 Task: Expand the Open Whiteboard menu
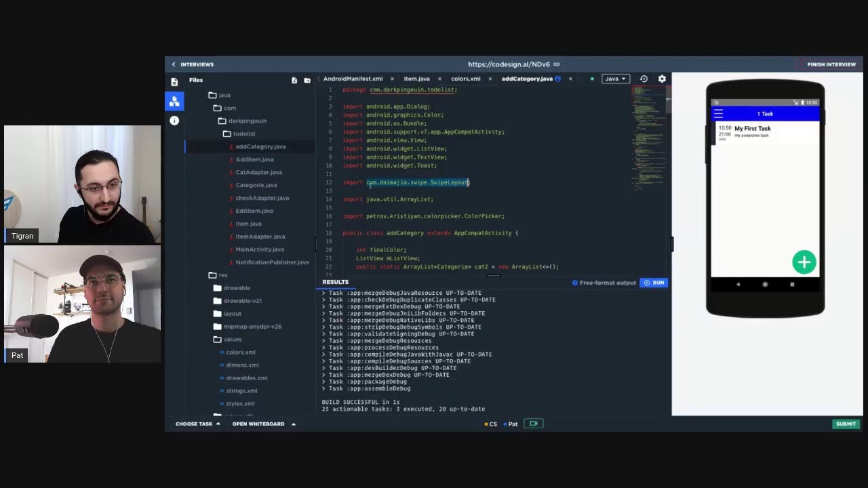tap(264, 424)
